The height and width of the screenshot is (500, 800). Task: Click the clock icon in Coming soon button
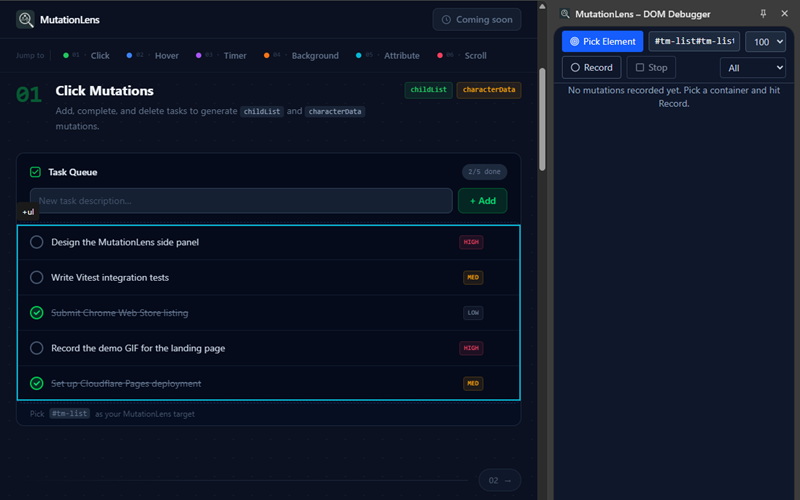pyautogui.click(x=446, y=19)
